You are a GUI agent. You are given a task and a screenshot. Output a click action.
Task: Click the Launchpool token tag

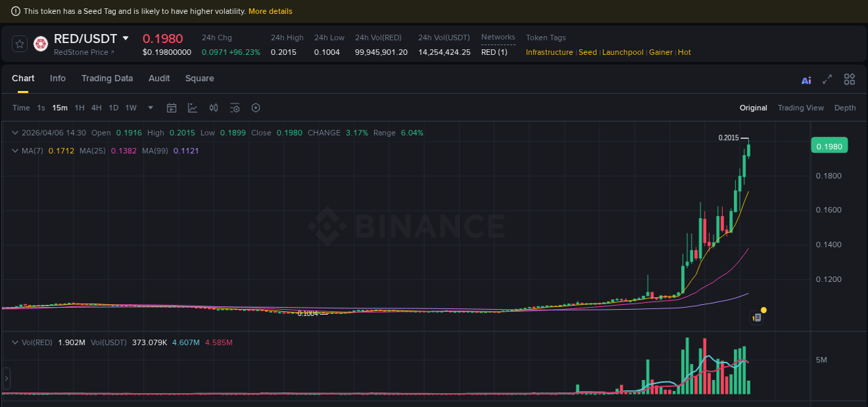(623, 52)
